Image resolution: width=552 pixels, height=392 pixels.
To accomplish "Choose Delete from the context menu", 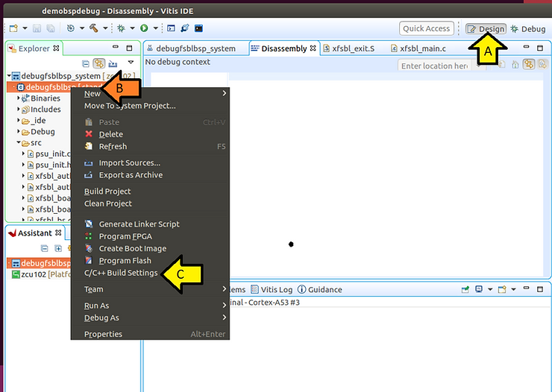I will 151,134.
